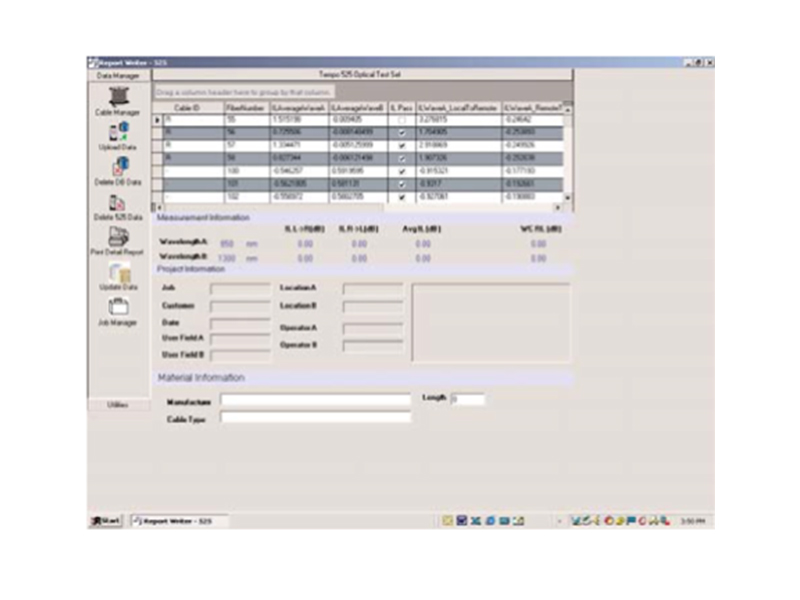Viewport: 800px width, 600px height.
Task: Uncheck IL Pass on fiber 102 row
Action: [x=402, y=196]
